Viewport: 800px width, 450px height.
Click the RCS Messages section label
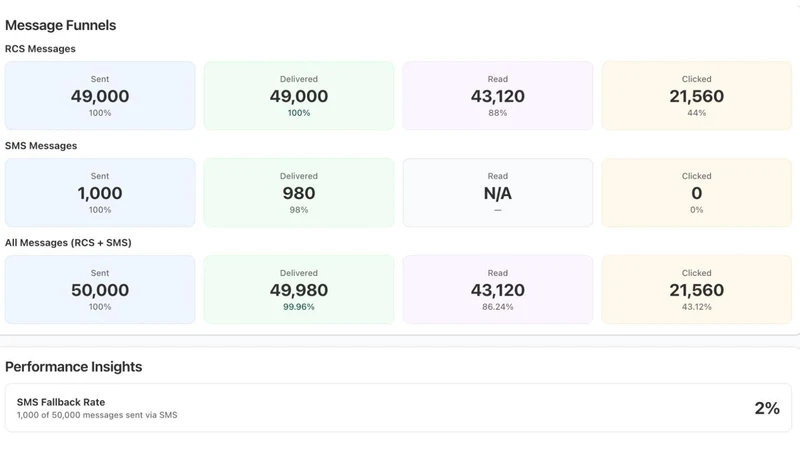(40, 49)
